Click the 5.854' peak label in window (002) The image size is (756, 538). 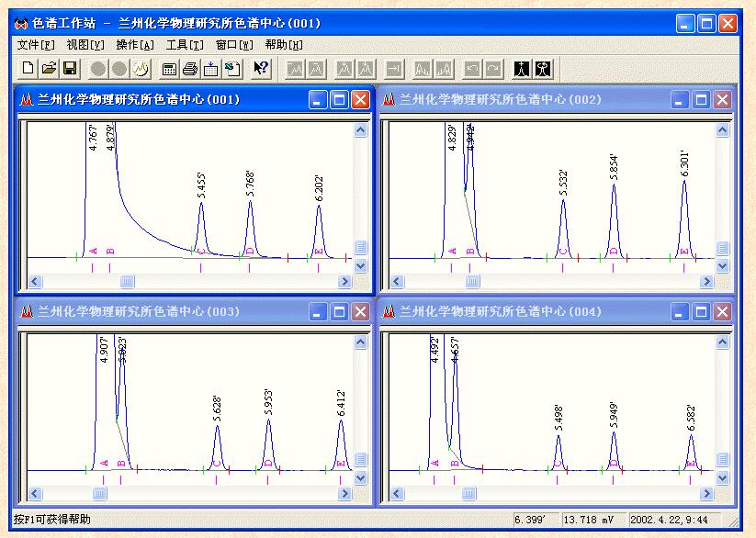tap(614, 167)
